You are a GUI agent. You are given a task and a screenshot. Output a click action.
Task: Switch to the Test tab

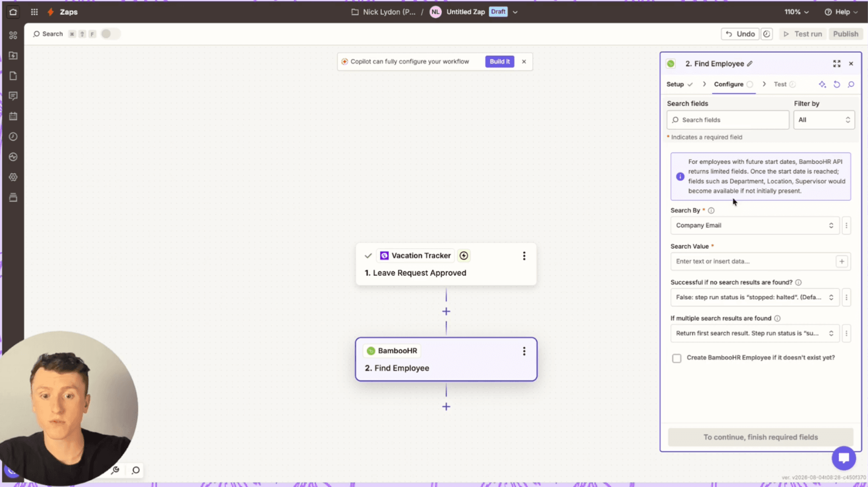[x=784, y=85]
